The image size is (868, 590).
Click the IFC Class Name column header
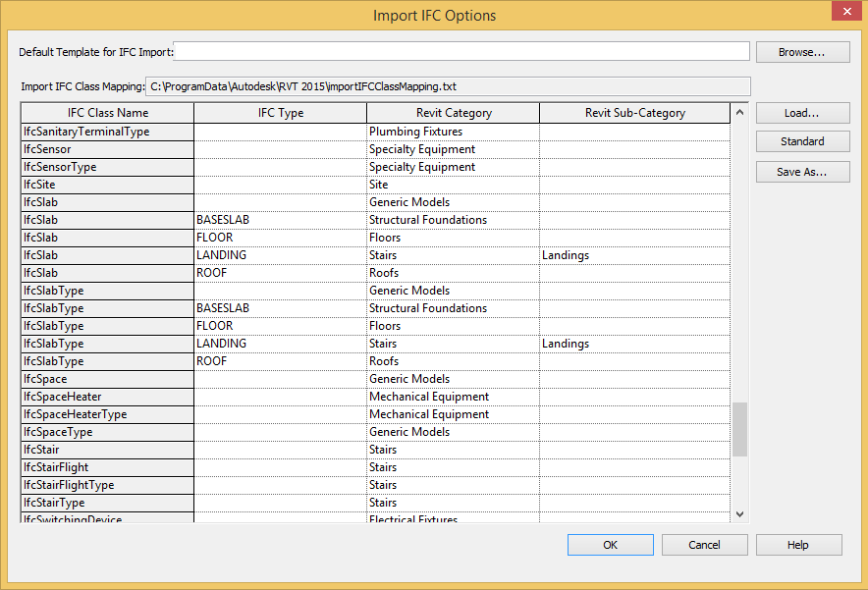pyautogui.click(x=106, y=112)
